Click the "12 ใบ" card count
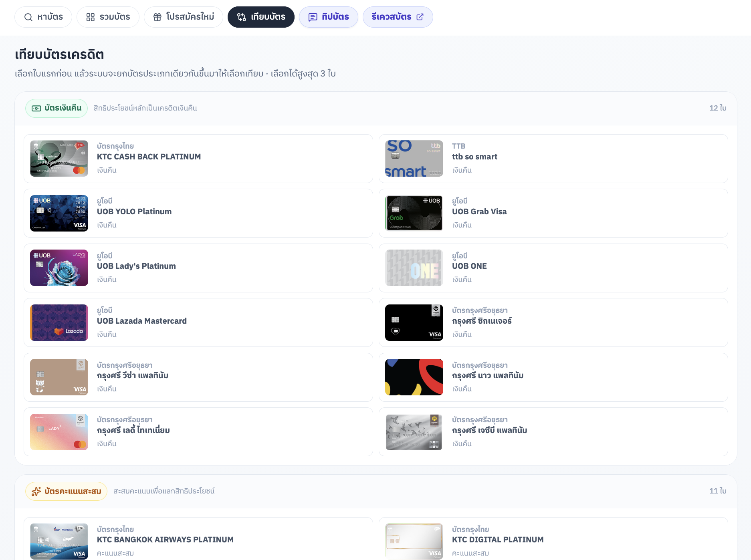The width and height of the screenshot is (751, 560). (718, 108)
